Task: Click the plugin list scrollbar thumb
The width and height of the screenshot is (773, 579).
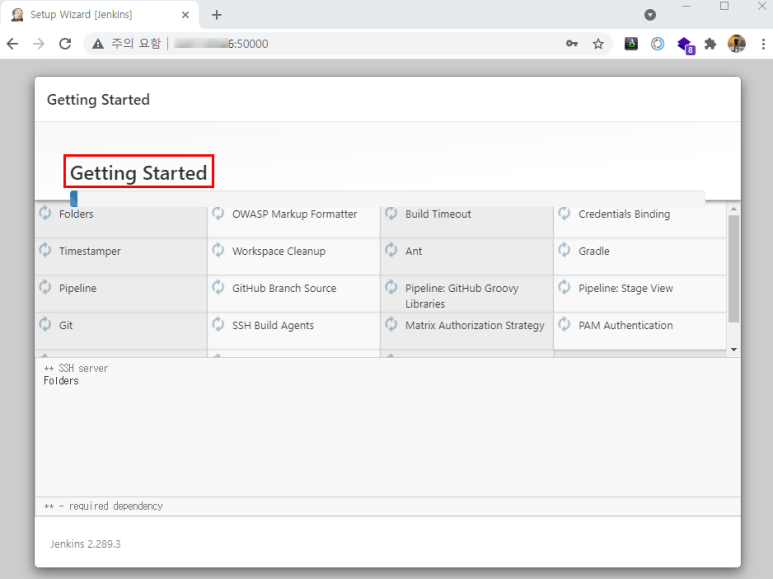Action: pyautogui.click(x=734, y=269)
